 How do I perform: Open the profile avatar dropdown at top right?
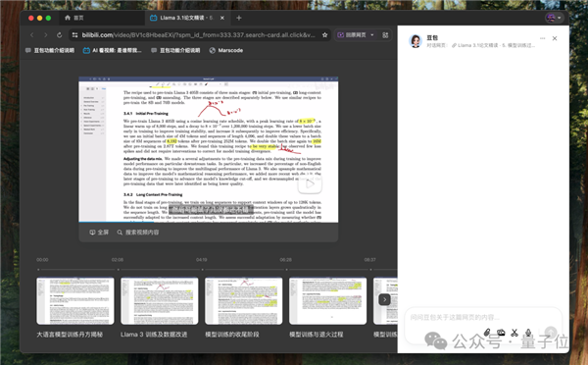[555, 18]
